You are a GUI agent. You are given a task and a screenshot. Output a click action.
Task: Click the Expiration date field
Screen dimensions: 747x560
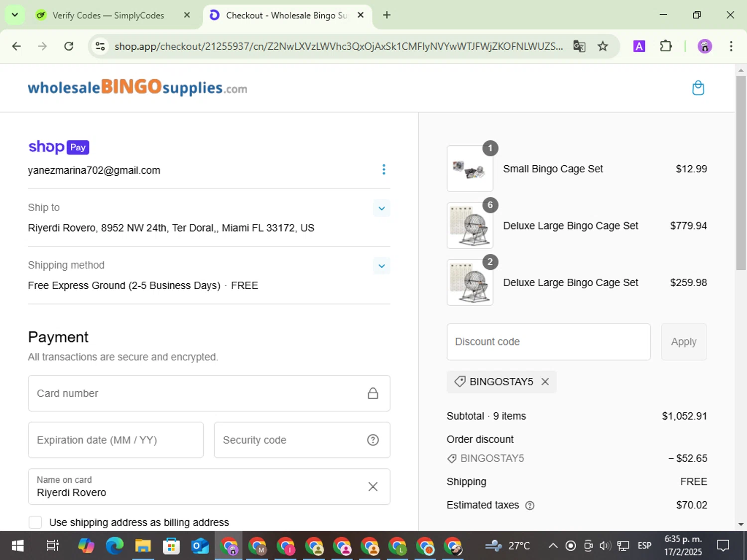[116, 440]
